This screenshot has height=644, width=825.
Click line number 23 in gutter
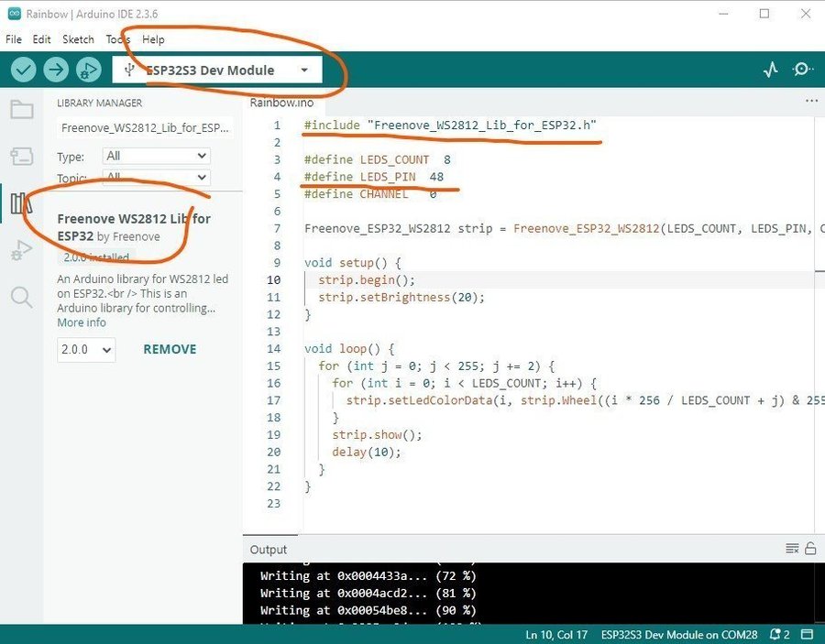(x=273, y=503)
